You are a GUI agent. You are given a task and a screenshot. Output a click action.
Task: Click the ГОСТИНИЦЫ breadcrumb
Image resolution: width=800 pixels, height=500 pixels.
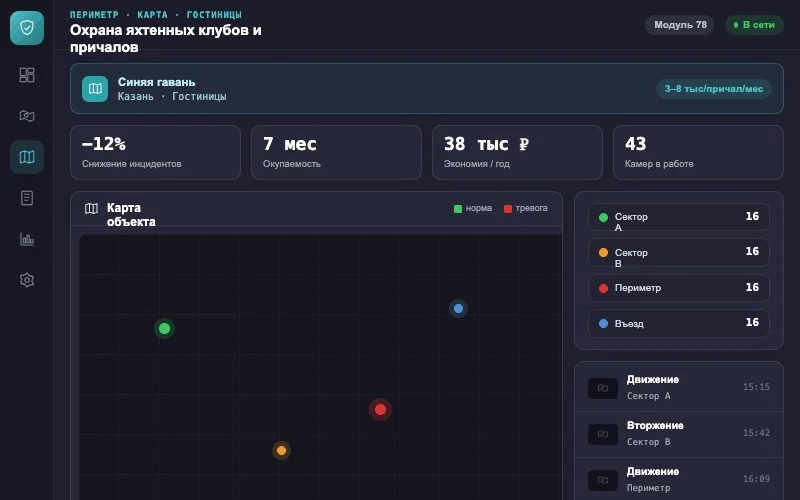click(x=214, y=15)
